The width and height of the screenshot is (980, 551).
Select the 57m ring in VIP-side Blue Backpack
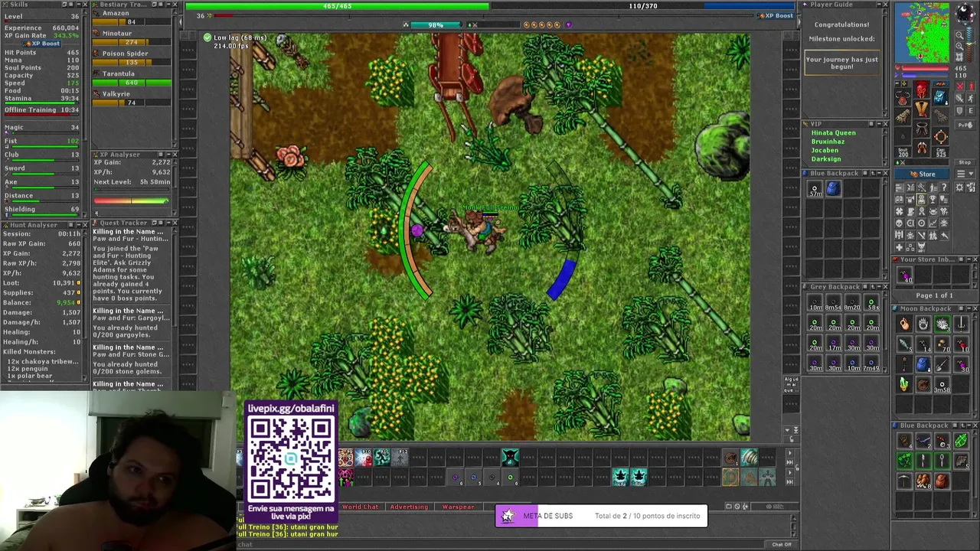pos(815,189)
